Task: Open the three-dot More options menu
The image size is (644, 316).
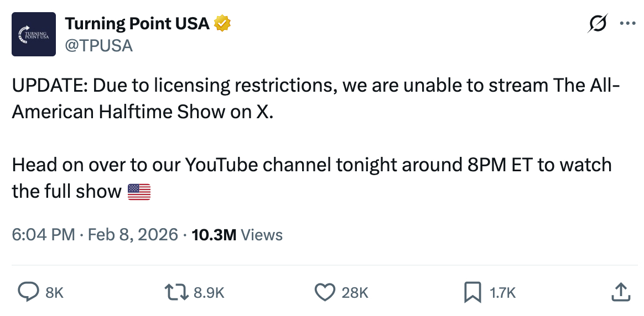Action: pos(628,24)
